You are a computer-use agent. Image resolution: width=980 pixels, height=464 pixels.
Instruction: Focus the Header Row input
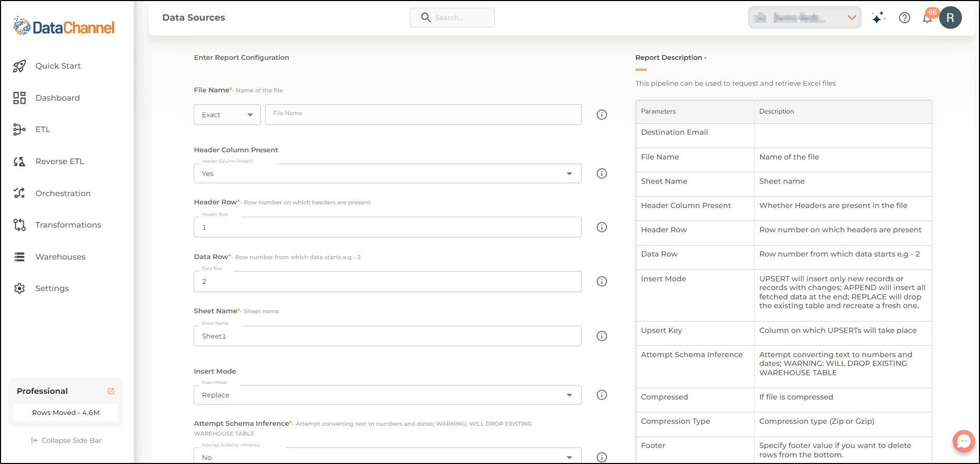(x=387, y=227)
